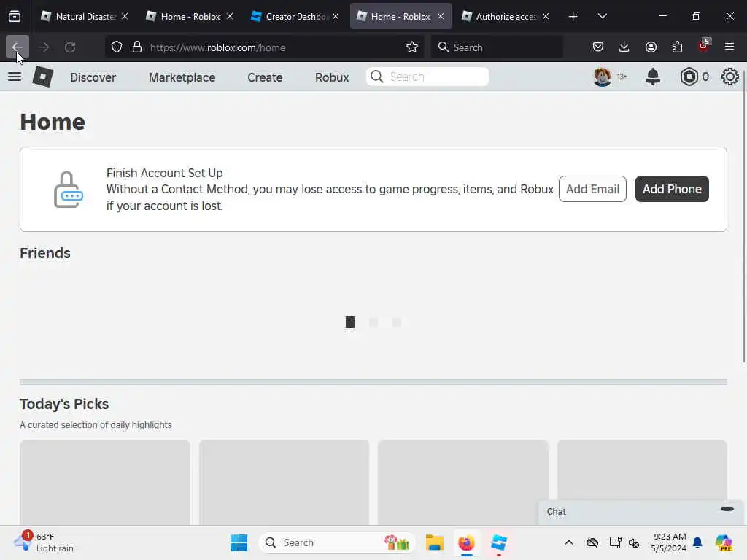The width and height of the screenshot is (747, 560).
Task: Open the Roblox hamburger navigation menu
Action: tap(15, 77)
